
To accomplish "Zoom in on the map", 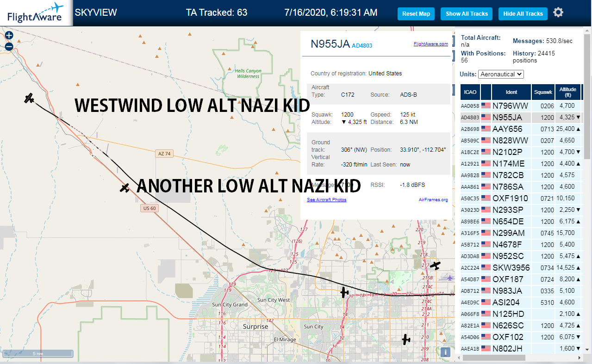I will tap(9, 35).
